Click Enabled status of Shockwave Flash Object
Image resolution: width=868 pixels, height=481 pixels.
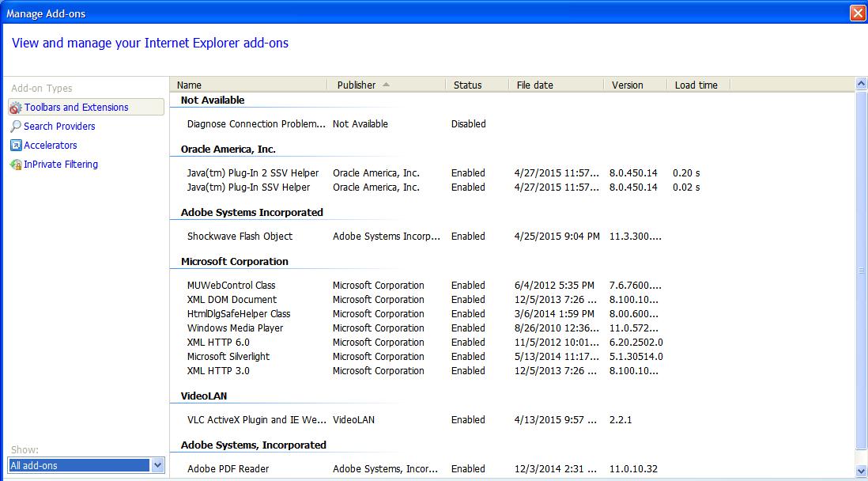468,236
